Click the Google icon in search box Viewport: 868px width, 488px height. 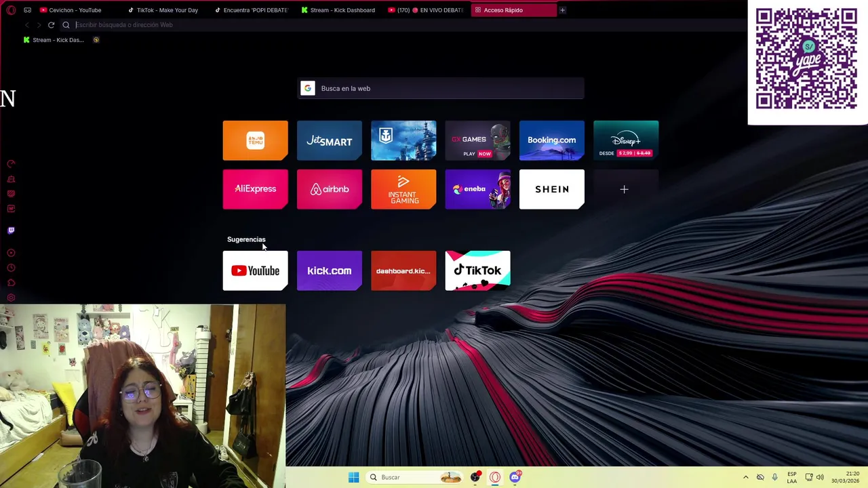tap(308, 88)
